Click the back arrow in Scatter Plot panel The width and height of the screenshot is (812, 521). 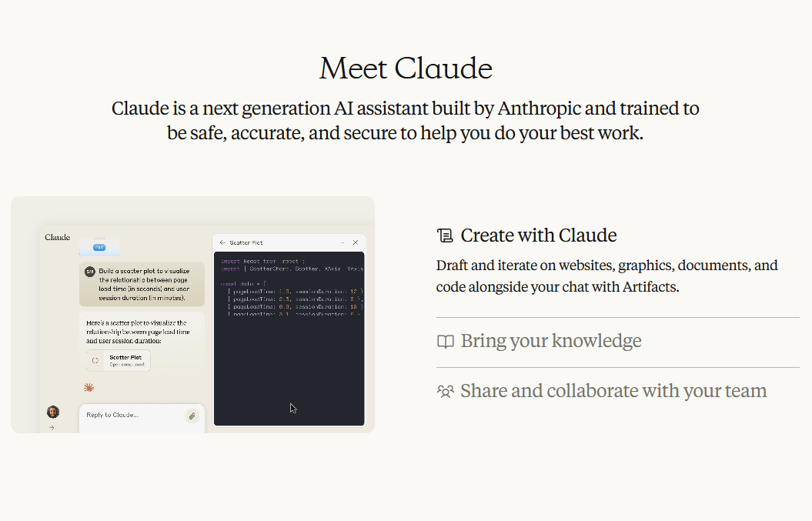point(222,242)
